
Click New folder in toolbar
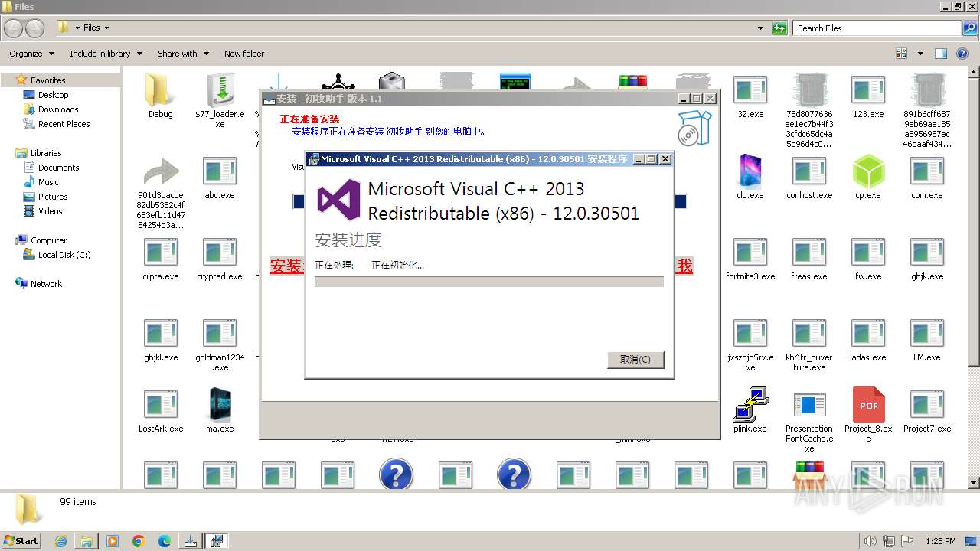[244, 54]
